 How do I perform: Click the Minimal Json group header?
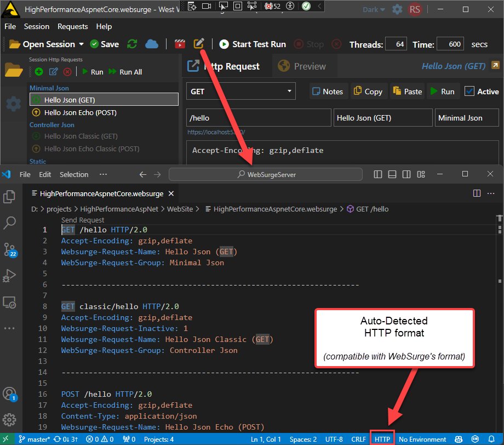[x=49, y=88]
